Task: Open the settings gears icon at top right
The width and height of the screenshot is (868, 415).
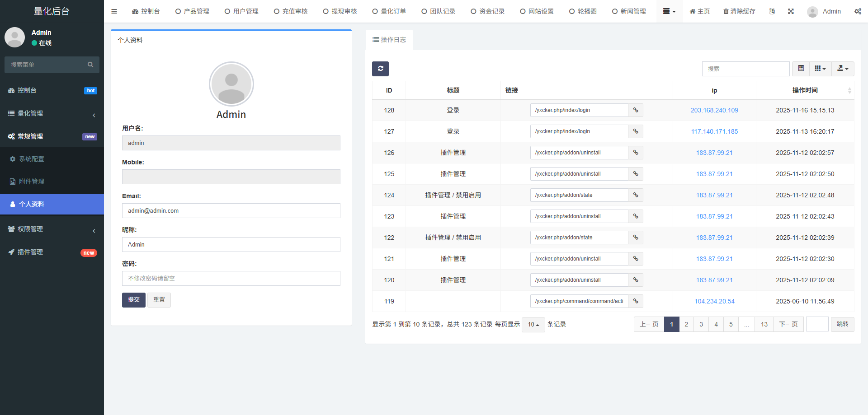Action: pos(857,11)
